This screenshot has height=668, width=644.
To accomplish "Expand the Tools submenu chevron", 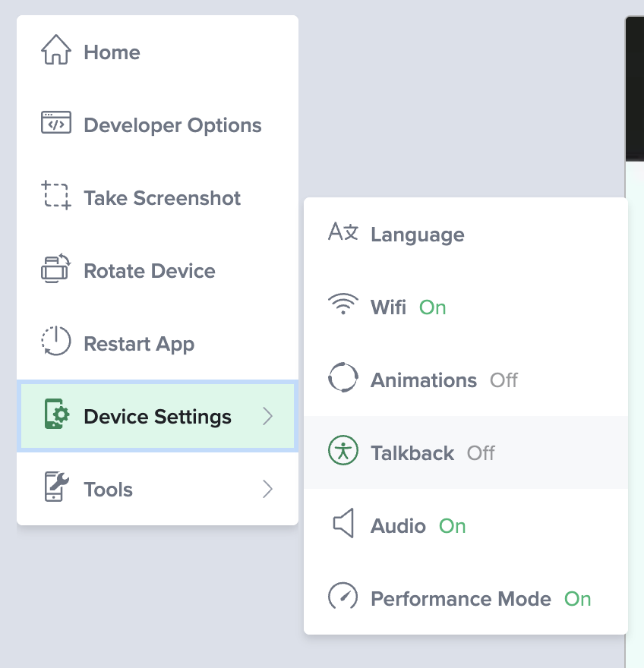I will click(x=267, y=489).
